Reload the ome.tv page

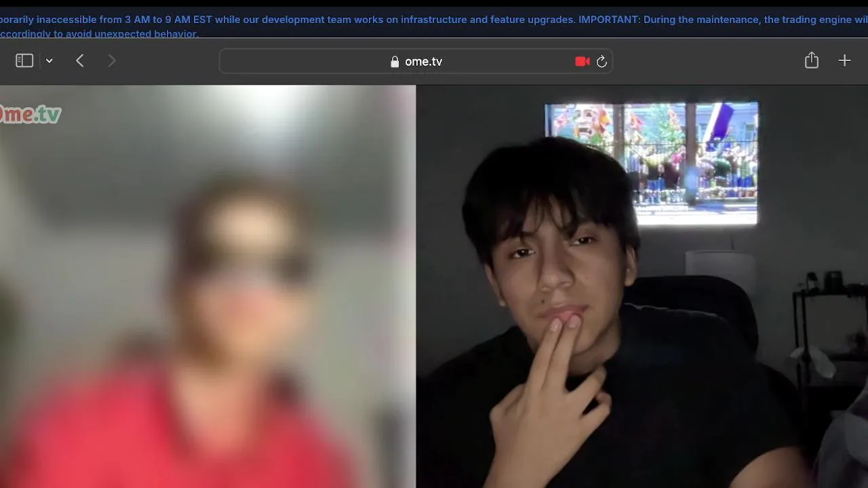601,61
